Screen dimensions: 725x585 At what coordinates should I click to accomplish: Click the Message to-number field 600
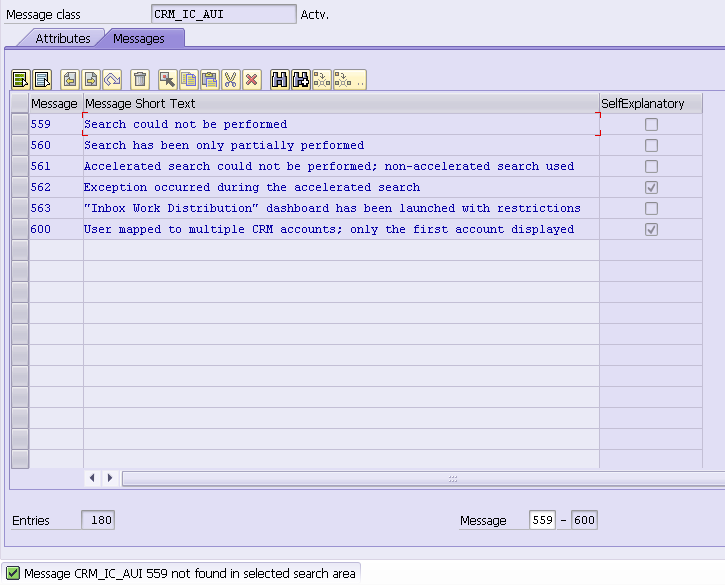click(584, 520)
